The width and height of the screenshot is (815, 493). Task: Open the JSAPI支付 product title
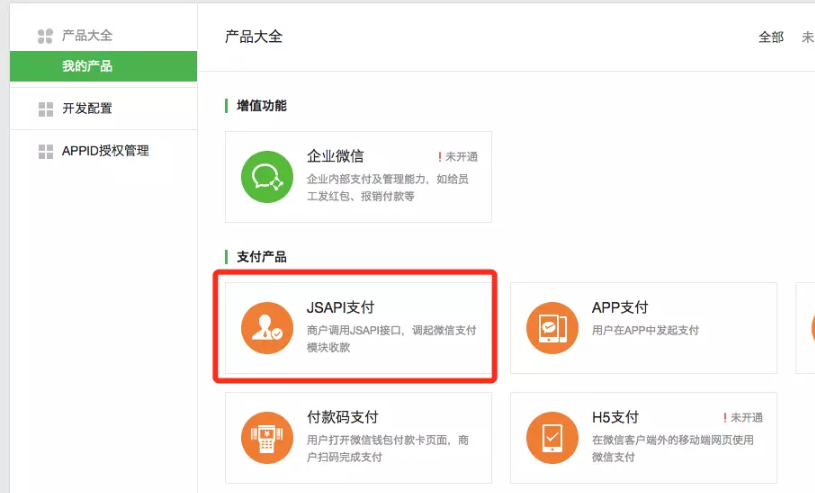coord(340,308)
